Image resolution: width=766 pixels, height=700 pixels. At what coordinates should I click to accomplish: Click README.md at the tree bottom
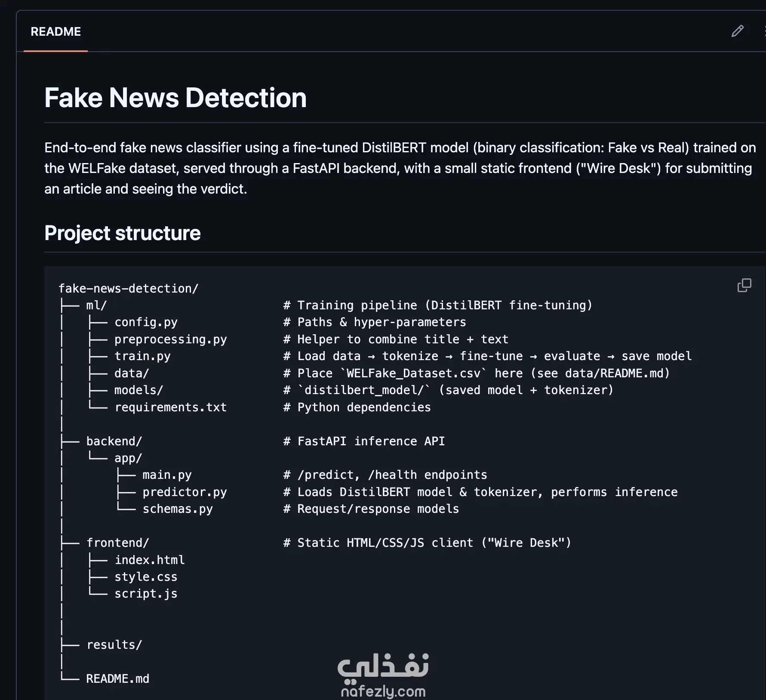tap(117, 679)
